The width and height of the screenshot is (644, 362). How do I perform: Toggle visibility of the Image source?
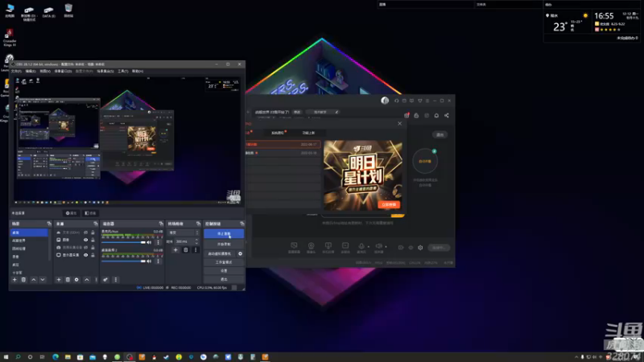[x=86, y=240]
